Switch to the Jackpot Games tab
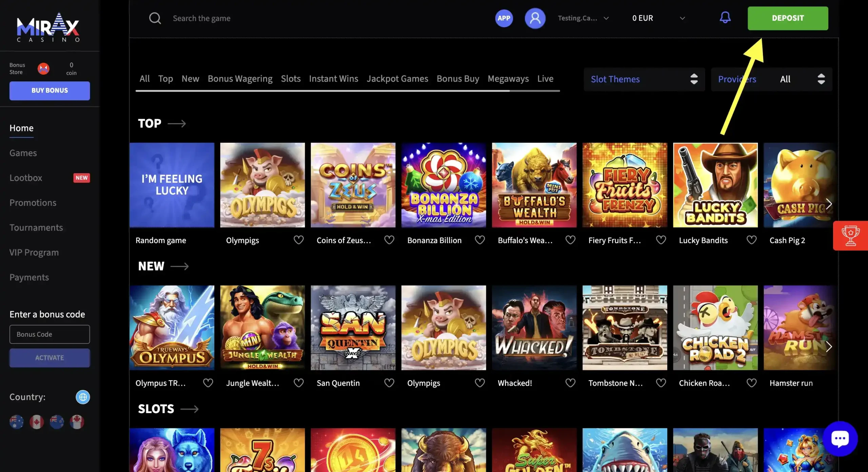Viewport: 868px width, 472px height. point(397,79)
